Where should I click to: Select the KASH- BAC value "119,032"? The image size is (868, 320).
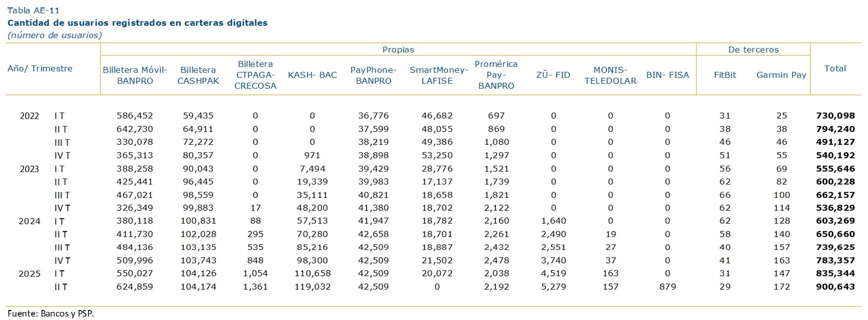pyautogui.click(x=312, y=287)
